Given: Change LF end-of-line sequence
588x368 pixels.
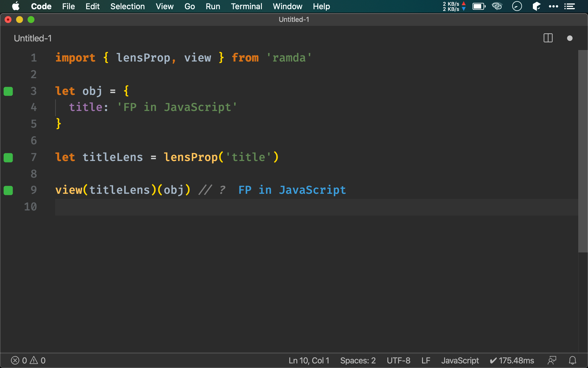Looking at the screenshot, I should (425, 360).
